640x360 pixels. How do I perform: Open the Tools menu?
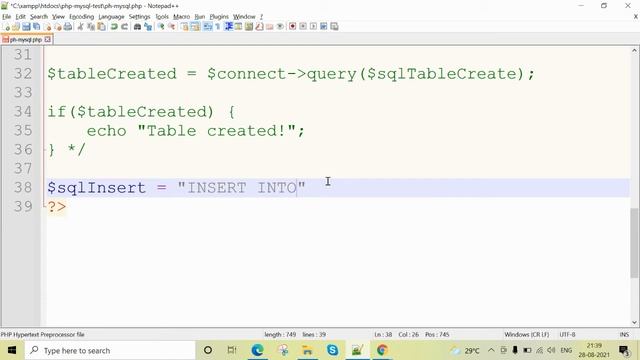tap(162, 17)
